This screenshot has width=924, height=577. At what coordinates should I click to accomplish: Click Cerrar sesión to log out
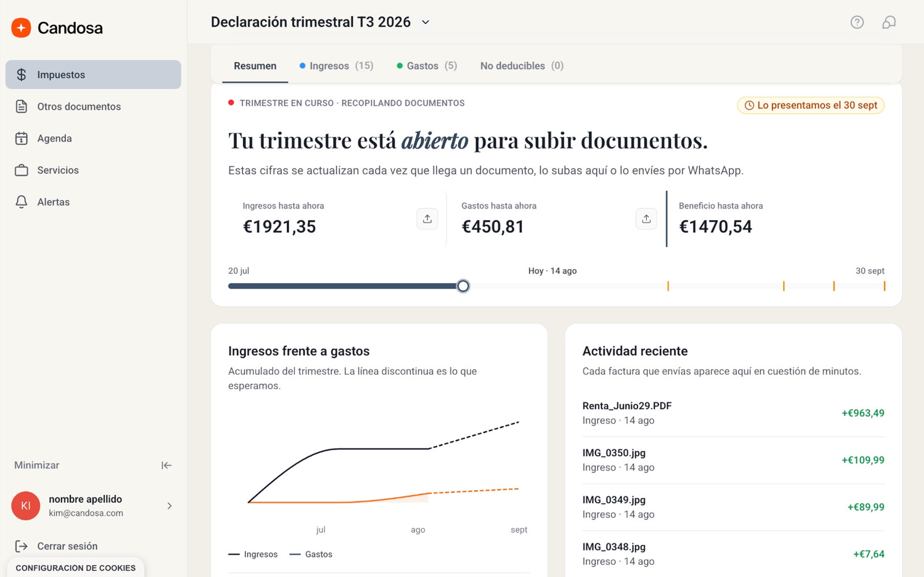56,546
